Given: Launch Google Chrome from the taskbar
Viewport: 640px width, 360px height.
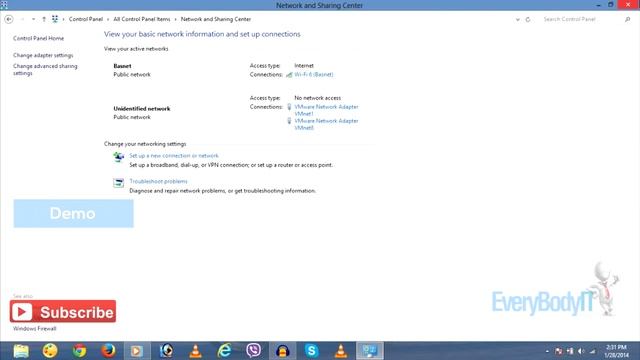Looking at the screenshot, I should [79, 351].
